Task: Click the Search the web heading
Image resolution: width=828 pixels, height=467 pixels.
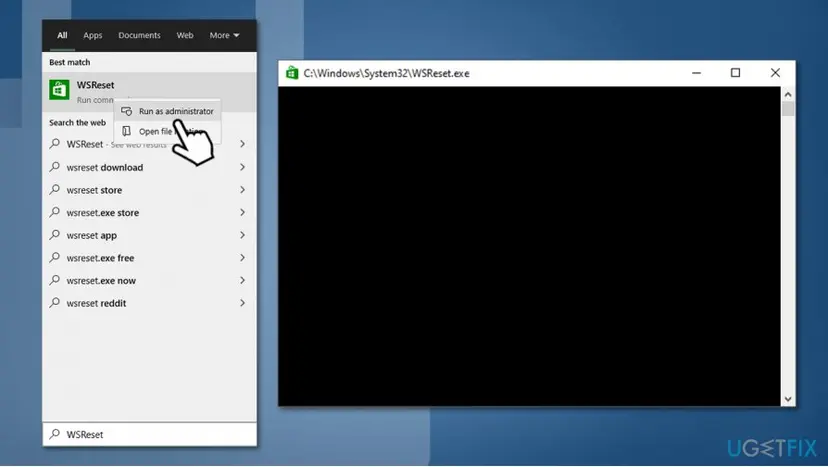Action: click(78, 123)
